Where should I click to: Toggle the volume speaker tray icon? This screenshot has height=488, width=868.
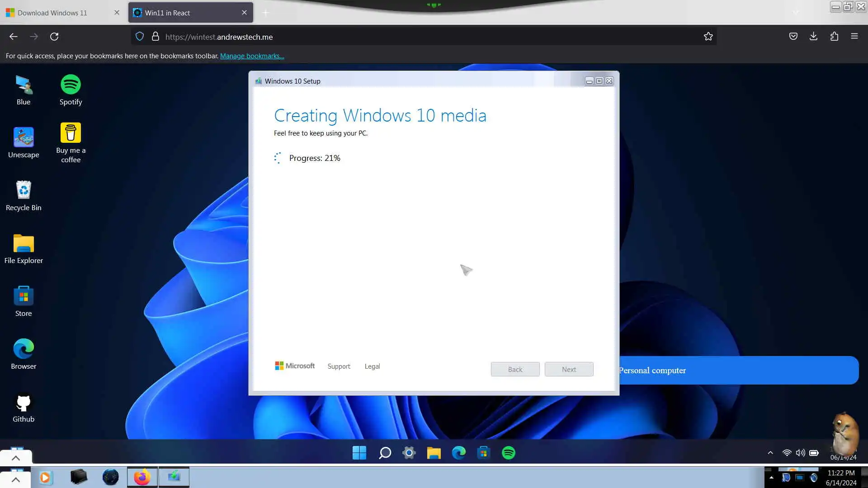click(800, 453)
